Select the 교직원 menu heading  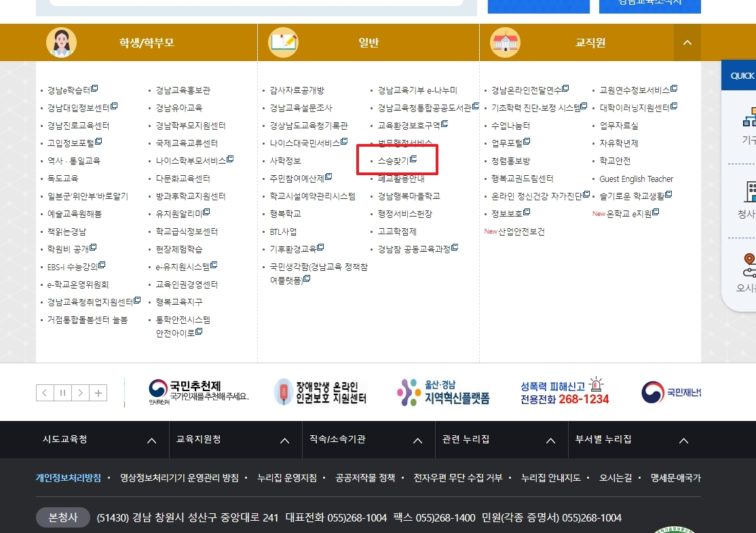pyautogui.click(x=590, y=43)
